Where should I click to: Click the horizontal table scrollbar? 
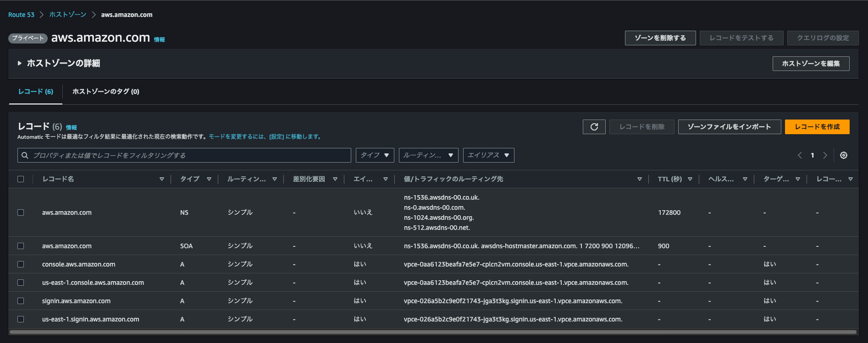[x=433, y=332]
